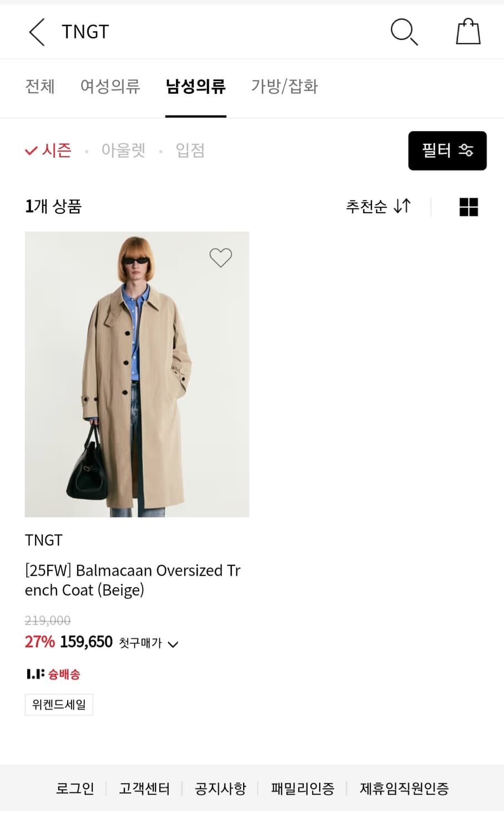
Task: Enable the 입점 filter option
Action: pyautogui.click(x=190, y=150)
